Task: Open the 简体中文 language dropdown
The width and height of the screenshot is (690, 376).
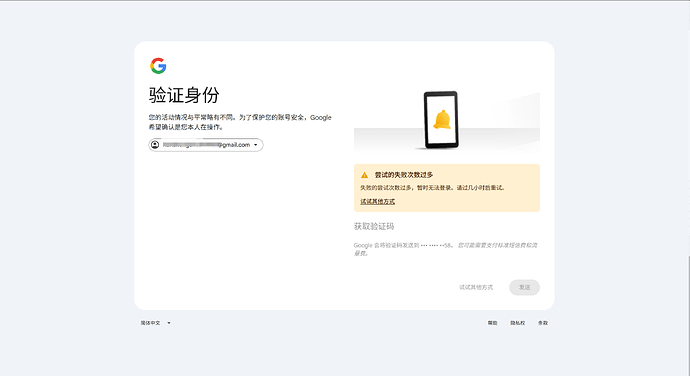Action: 155,323
